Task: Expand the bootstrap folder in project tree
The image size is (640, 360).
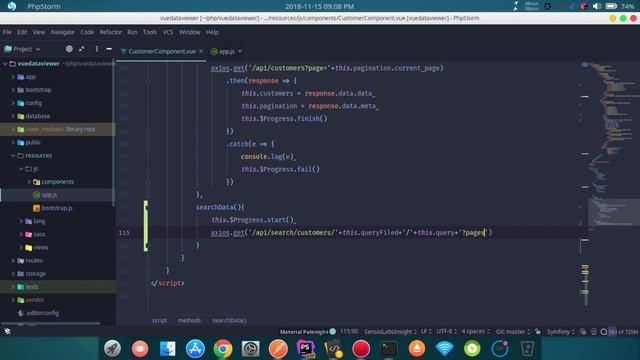Action: (13, 90)
